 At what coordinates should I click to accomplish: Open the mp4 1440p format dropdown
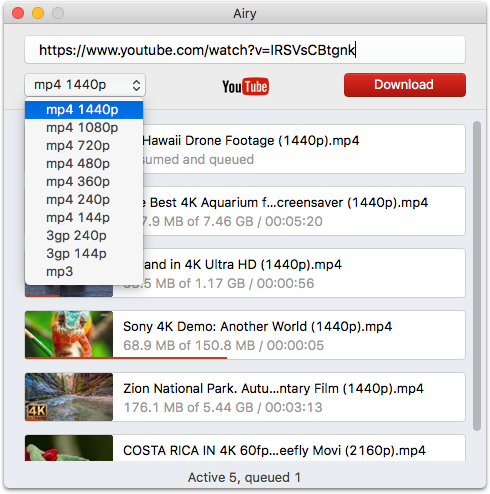[85, 85]
